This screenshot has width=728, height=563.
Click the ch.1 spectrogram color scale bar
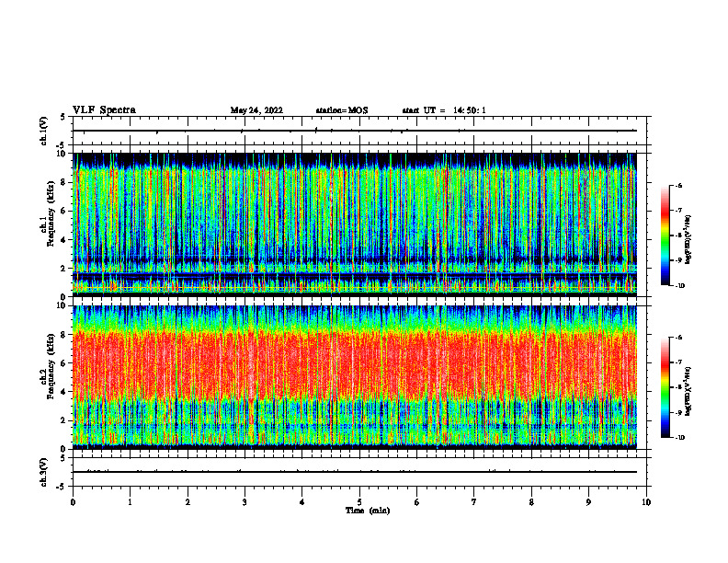(665, 236)
